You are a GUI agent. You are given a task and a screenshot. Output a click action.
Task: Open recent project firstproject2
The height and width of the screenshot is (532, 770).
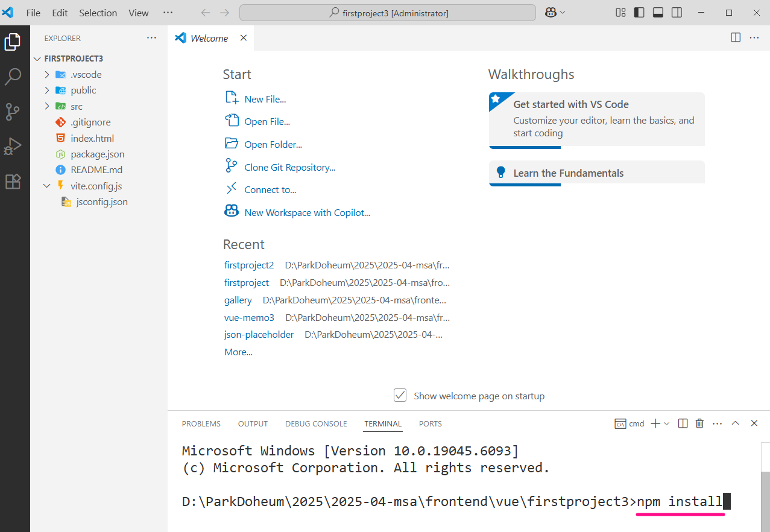(249, 265)
